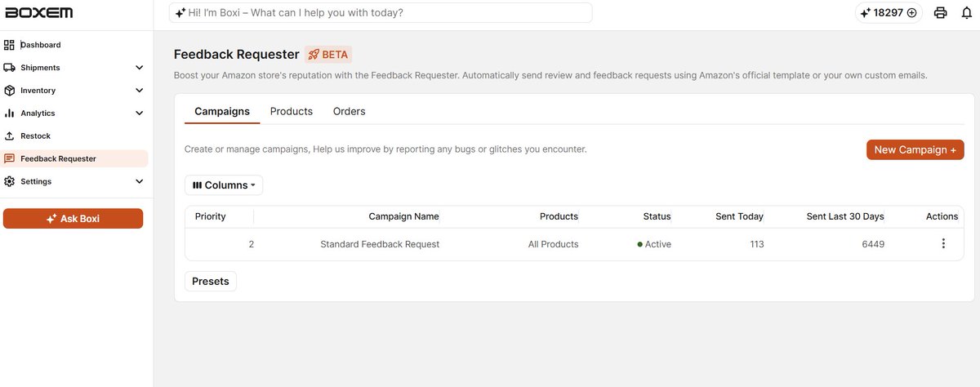980x387 pixels.
Task: Expand the Shipments menu chevron
Action: tap(139, 68)
